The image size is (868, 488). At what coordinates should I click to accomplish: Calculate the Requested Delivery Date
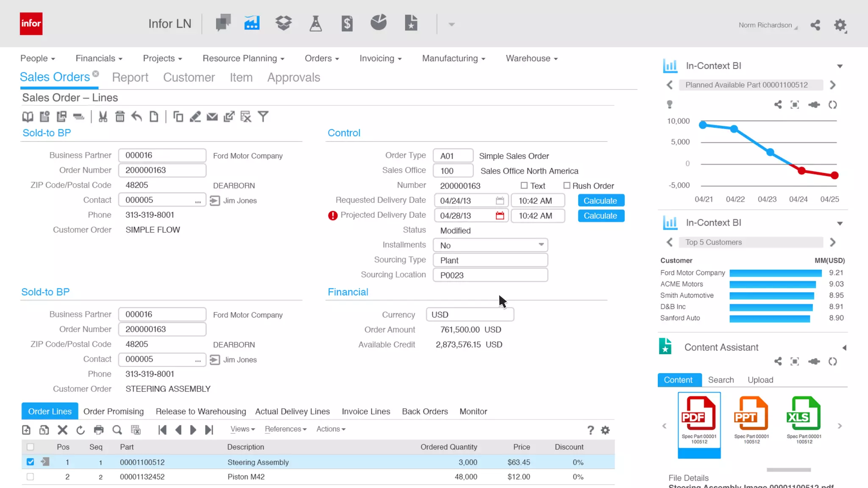[601, 201]
